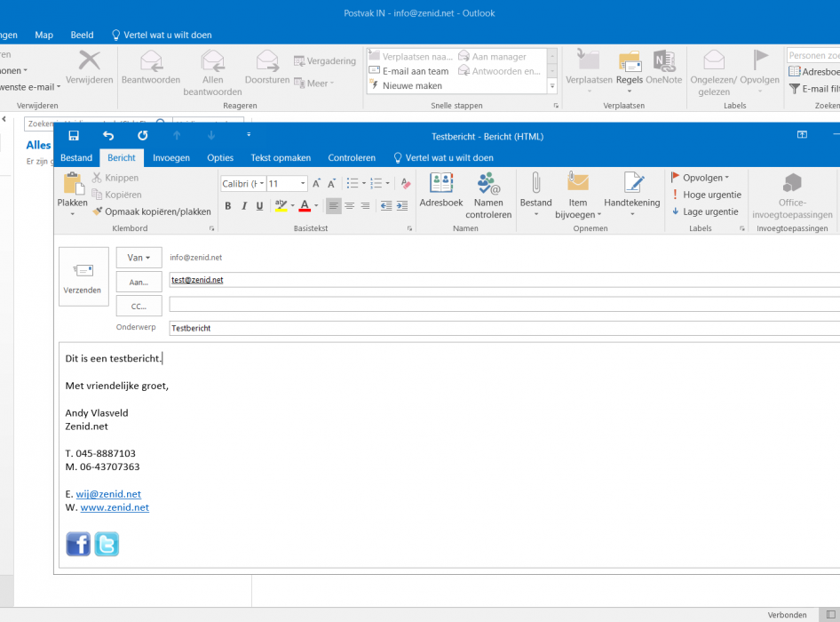Image resolution: width=840 pixels, height=622 pixels.
Task: Toggle bold formatting
Action: tap(227, 206)
